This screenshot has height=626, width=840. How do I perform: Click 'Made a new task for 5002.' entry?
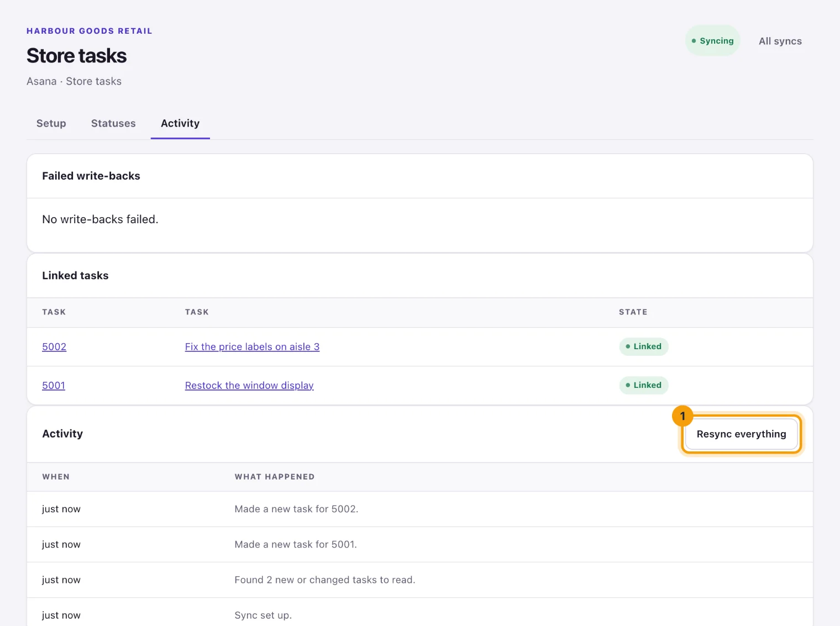point(296,509)
